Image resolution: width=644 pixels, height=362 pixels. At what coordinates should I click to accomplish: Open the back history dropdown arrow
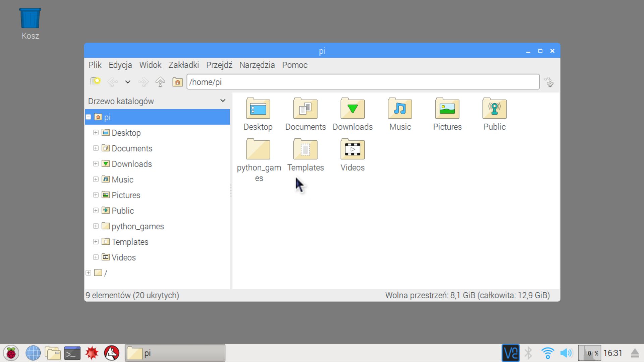pos(128,82)
